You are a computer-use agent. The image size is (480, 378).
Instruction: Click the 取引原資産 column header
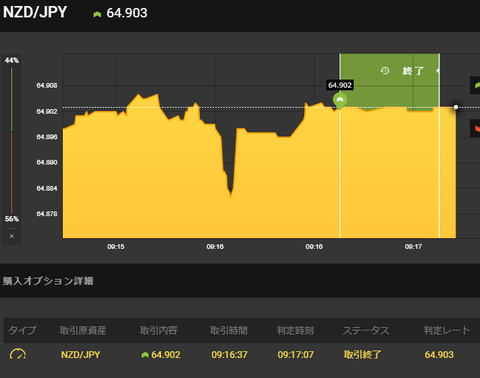(83, 330)
